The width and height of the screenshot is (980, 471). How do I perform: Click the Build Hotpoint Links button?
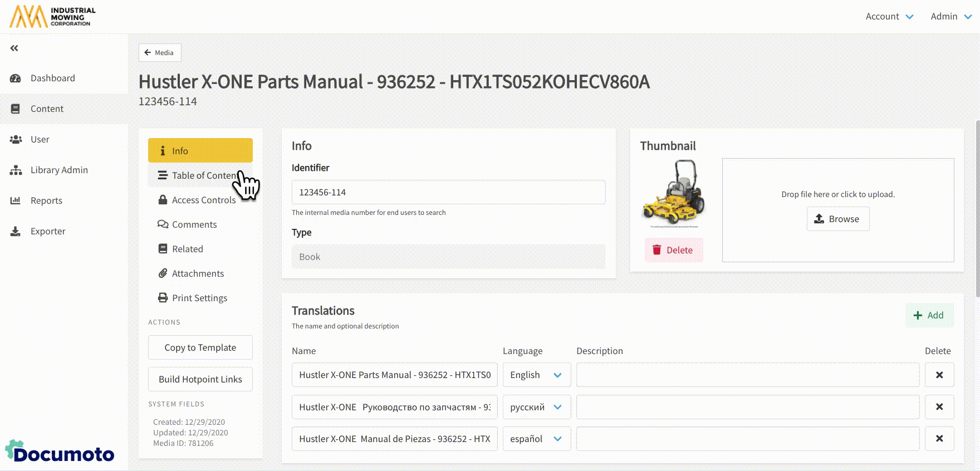point(200,379)
